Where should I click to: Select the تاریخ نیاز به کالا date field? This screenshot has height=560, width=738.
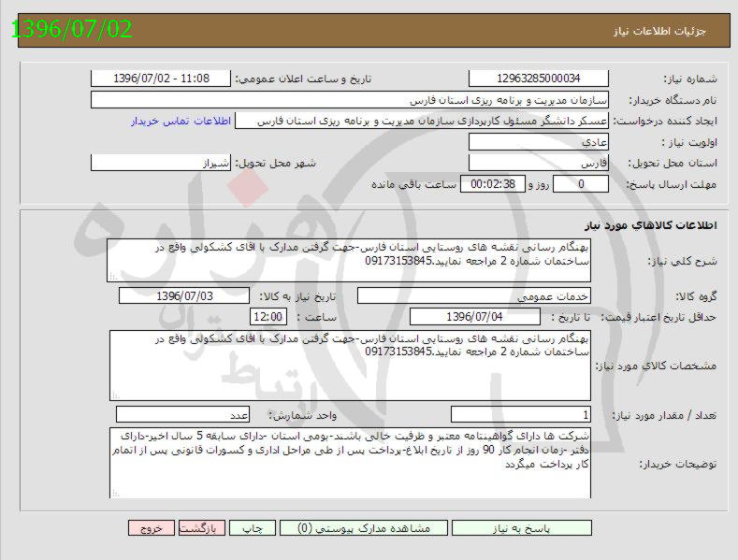click(x=184, y=296)
